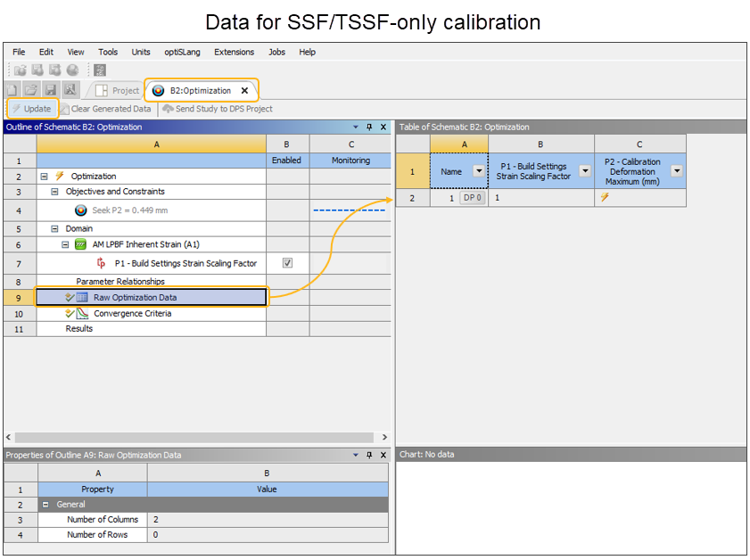750x560 pixels.
Task: Click the Project tab schematic icon
Action: 102,90
